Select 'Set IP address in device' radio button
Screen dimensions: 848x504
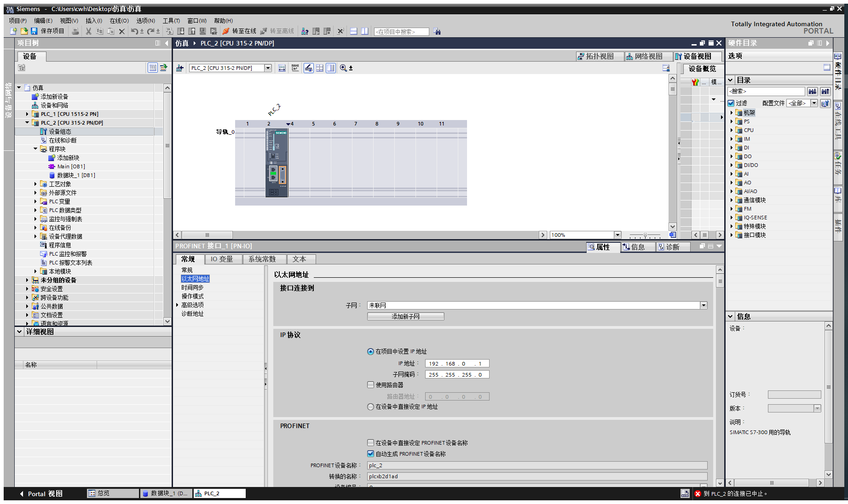(370, 407)
